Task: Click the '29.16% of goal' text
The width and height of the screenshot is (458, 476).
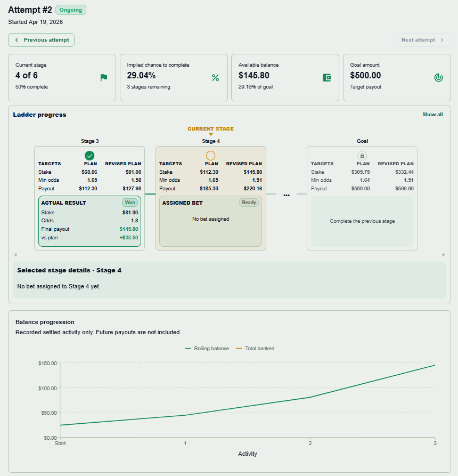Action: coord(256,87)
